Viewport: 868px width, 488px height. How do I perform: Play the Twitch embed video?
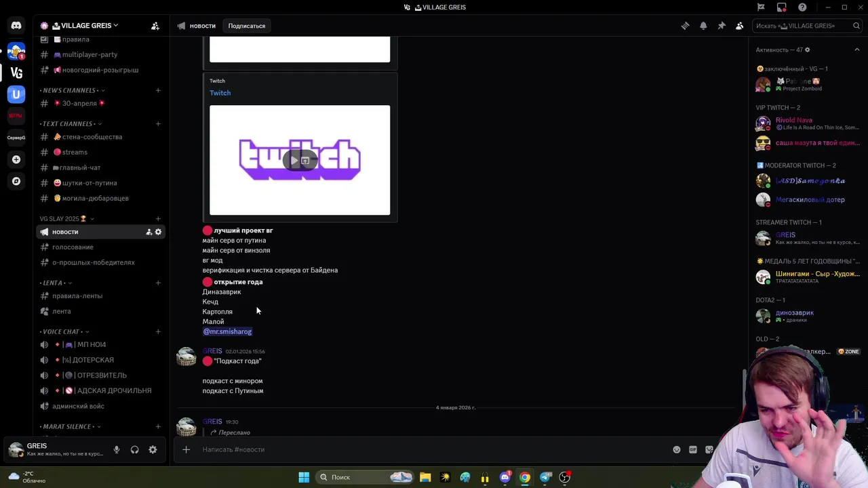(294, 161)
